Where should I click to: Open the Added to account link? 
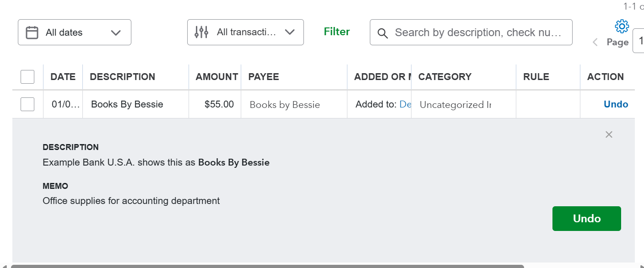405,104
